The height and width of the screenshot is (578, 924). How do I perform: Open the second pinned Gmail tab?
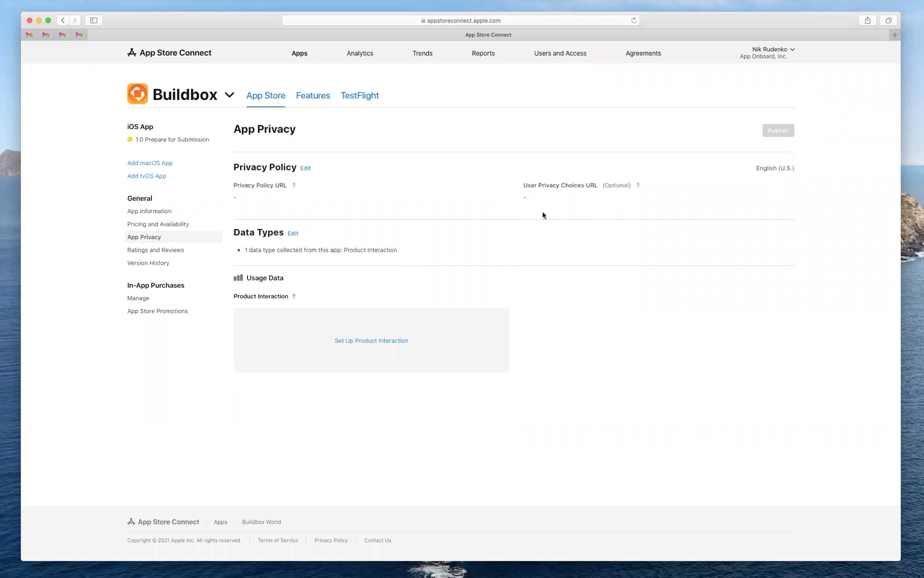pos(46,35)
